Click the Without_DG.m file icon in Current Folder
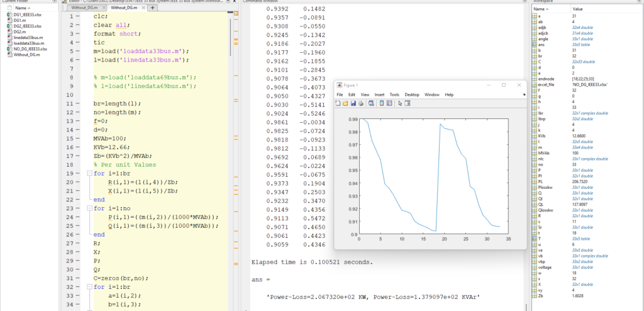The height and width of the screenshot is (311, 644). pos(10,54)
